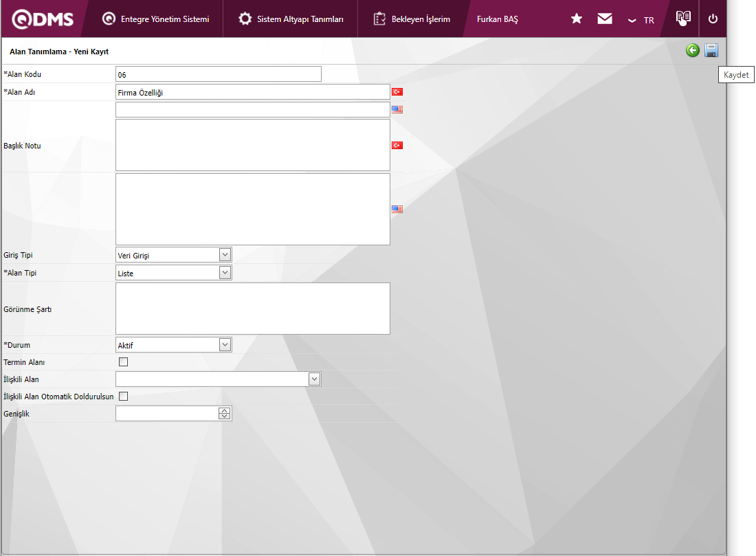Screen dimensions: 756x556
Task: Click the QDMS logo
Action: tap(43, 19)
